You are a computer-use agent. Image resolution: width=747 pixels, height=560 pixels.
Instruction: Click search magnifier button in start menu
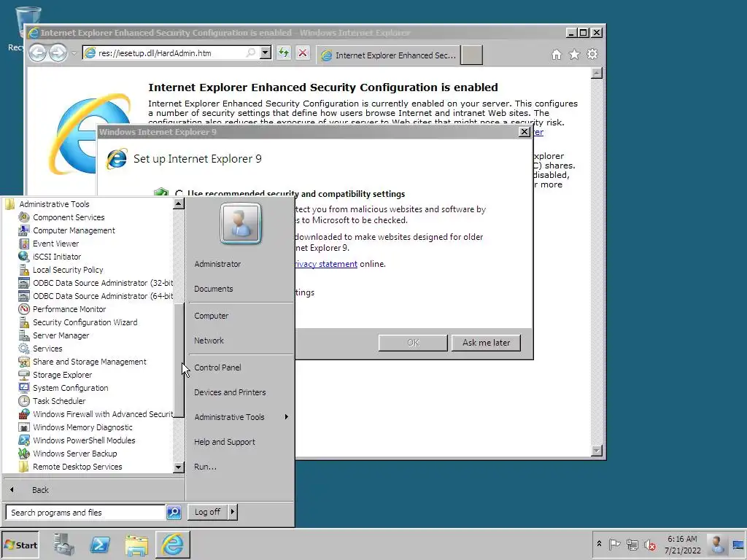pyautogui.click(x=174, y=513)
